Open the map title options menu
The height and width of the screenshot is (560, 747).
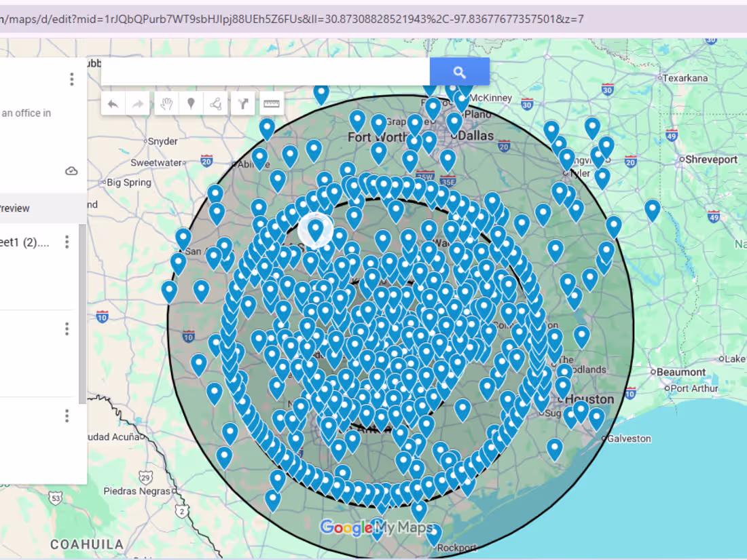coord(71,79)
